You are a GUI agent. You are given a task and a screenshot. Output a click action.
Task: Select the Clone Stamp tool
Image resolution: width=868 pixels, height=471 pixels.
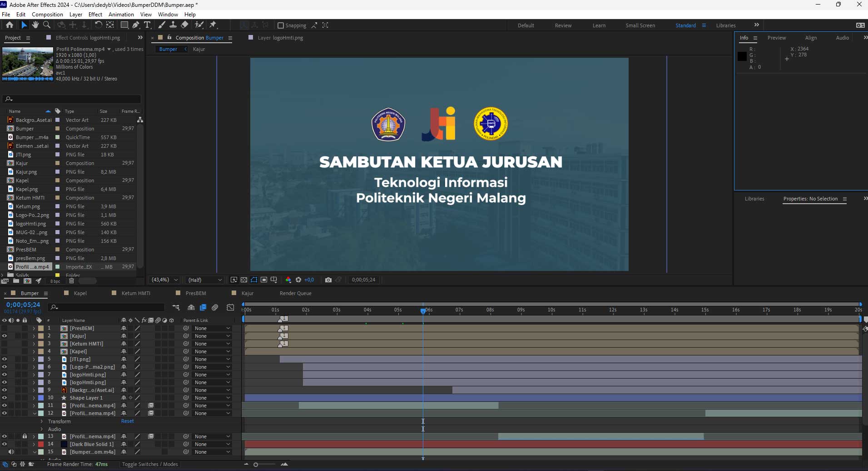(173, 25)
